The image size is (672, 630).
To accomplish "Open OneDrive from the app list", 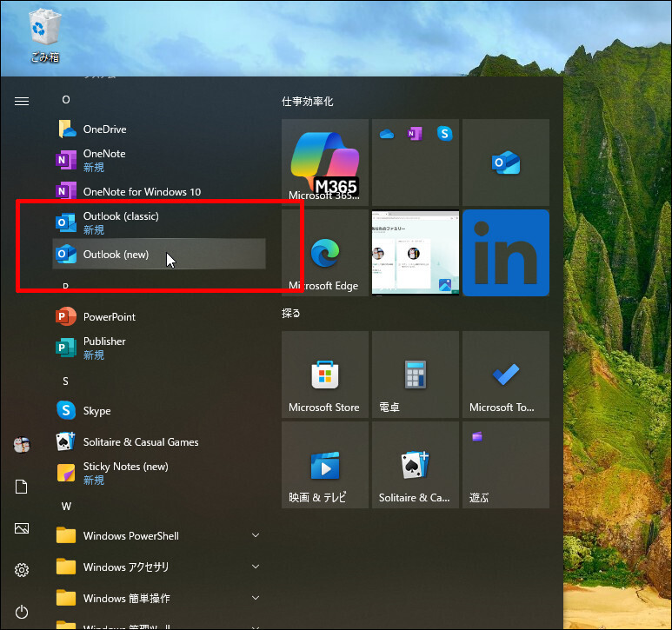I will click(159, 129).
